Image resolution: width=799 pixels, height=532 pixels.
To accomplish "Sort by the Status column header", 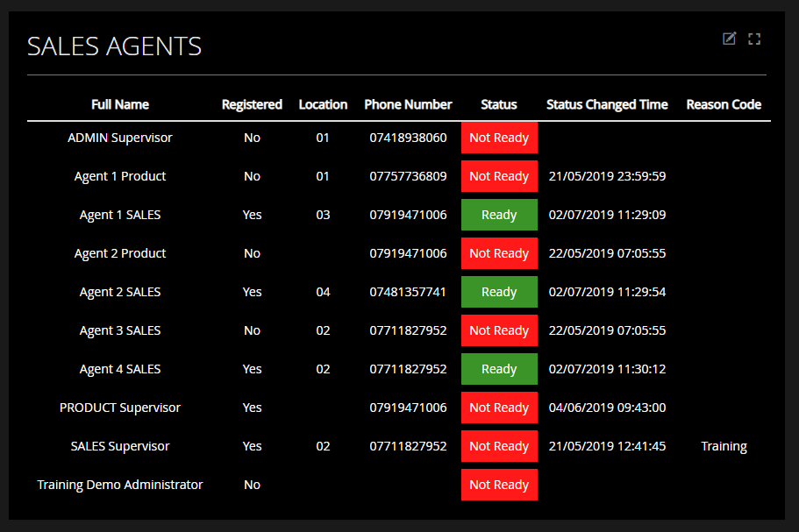I will tap(499, 104).
